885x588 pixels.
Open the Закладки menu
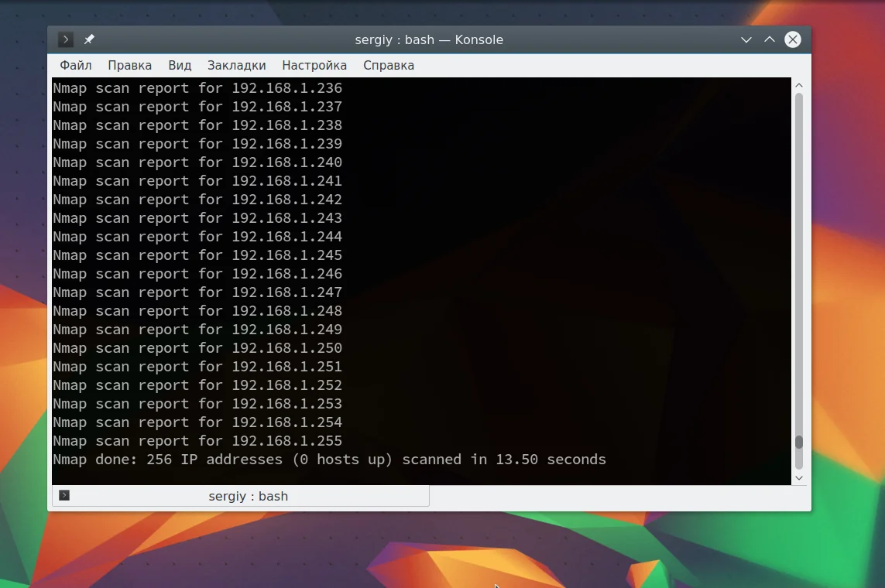click(x=236, y=66)
